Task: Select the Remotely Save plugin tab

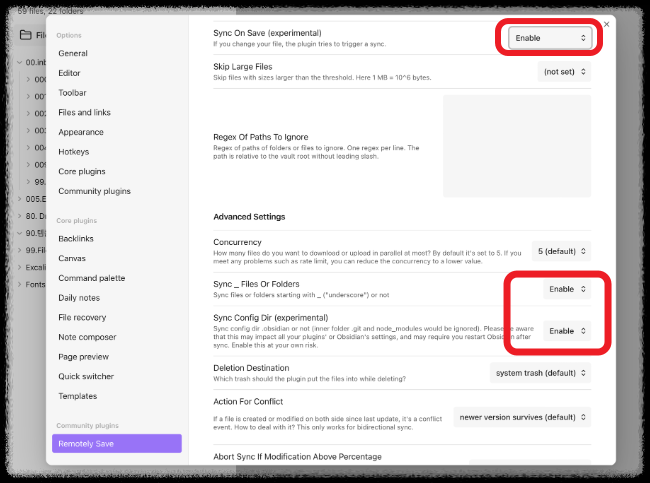Action: 116,444
